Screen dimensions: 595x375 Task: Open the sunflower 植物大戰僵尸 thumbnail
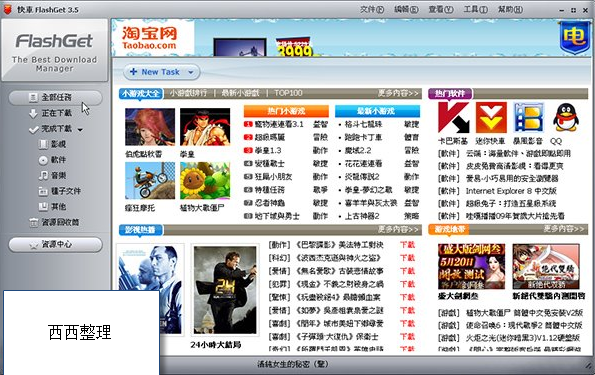[x=205, y=181]
